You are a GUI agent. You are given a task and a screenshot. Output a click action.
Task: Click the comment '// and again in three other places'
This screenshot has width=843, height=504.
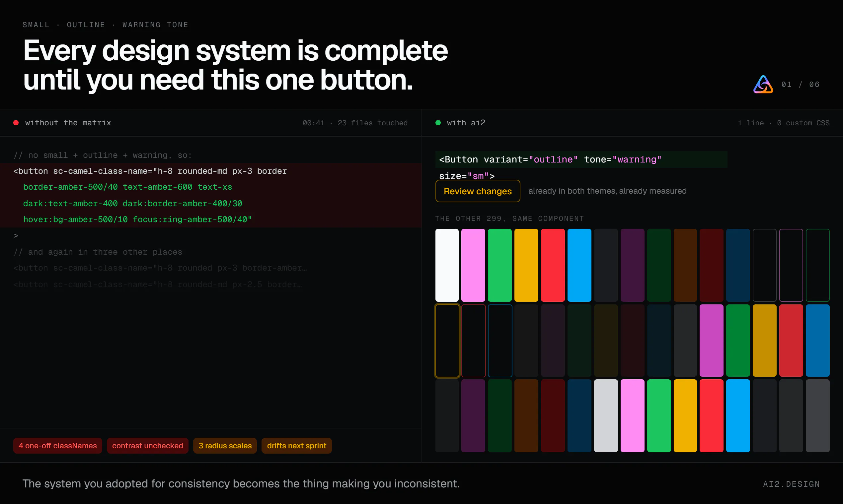(98, 252)
